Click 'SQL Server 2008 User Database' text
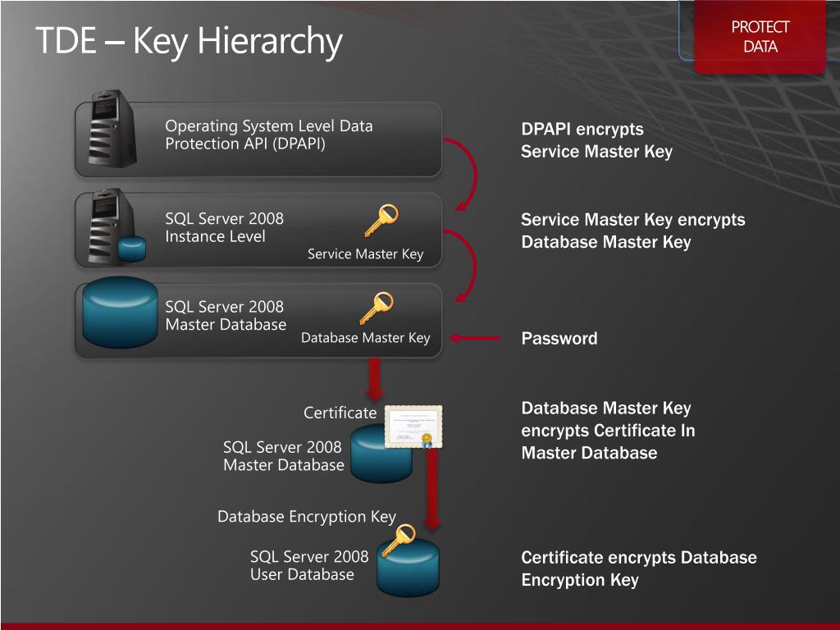 pos(309,565)
